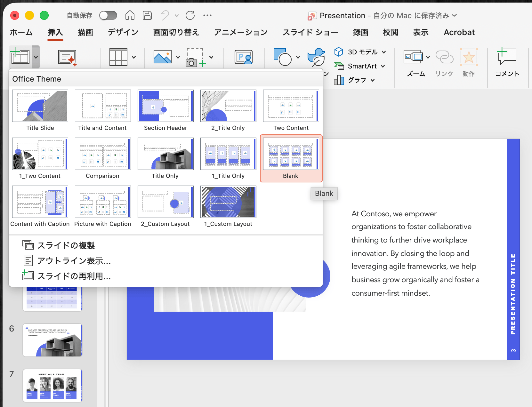Open the スライド ショー tab
Screen dimensions: 532x407
[x=310, y=32]
